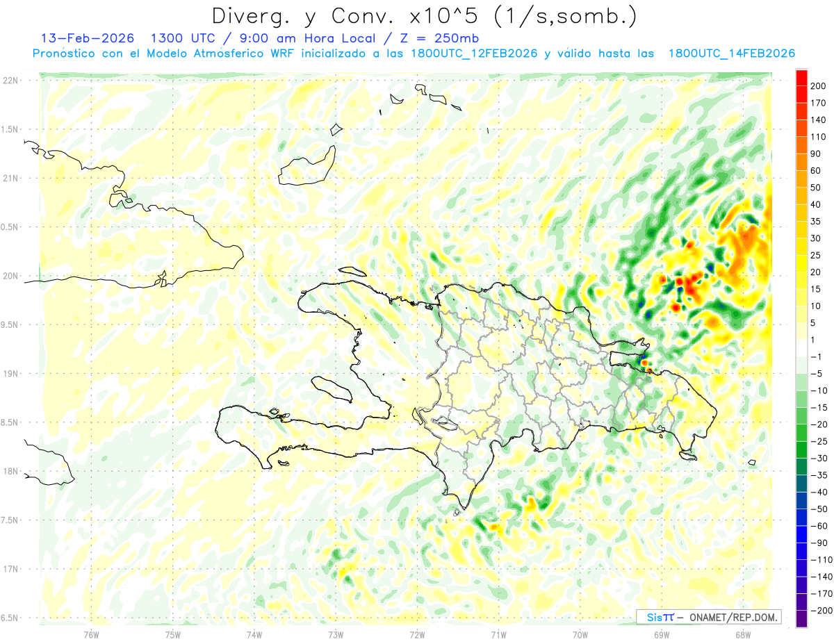Click the '140' value on the color scale
834x644 pixels.
pos(818,120)
